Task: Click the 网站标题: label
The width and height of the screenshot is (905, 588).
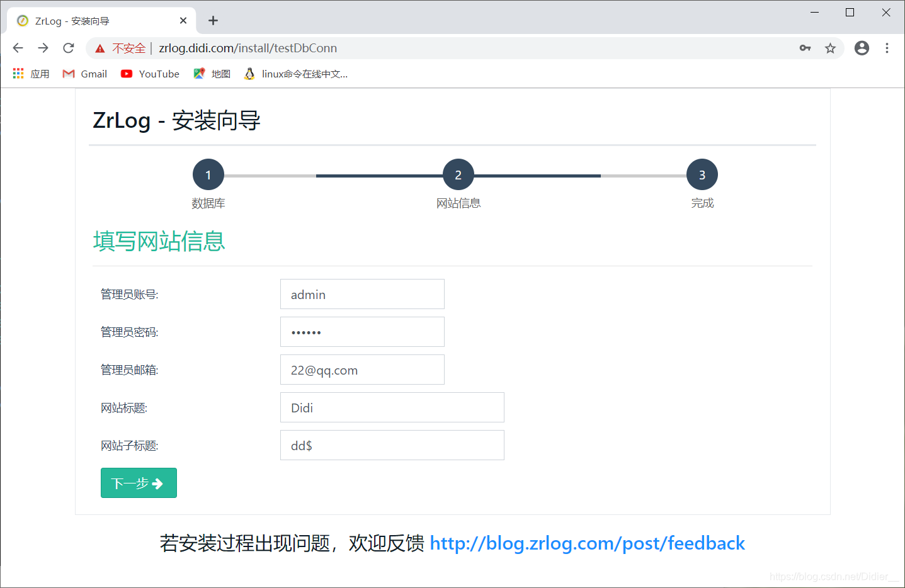Action: [124, 408]
